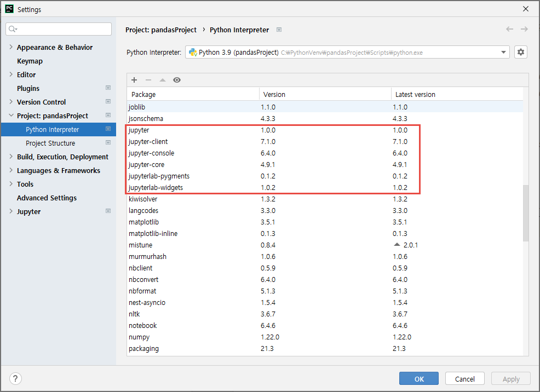Click the Package column header
The height and width of the screenshot is (392, 540).
(x=193, y=94)
